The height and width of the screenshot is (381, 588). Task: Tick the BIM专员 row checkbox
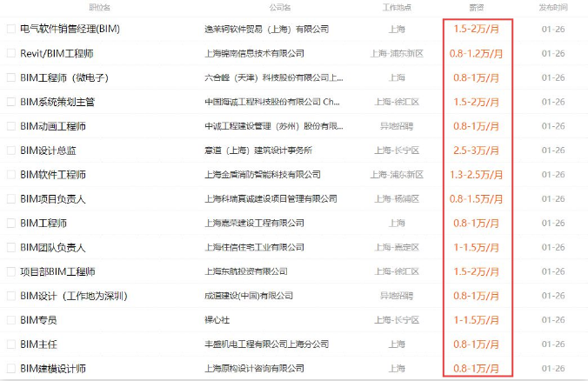pos(11,320)
